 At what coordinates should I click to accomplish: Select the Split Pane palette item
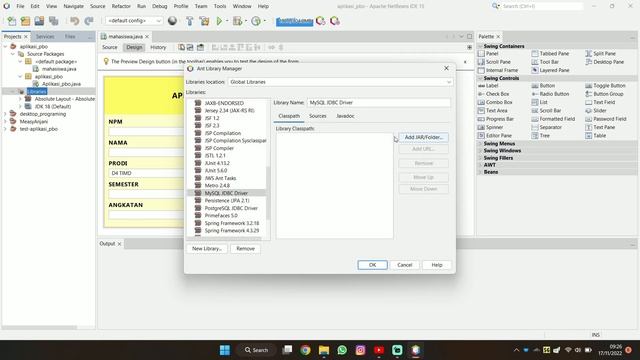(x=600, y=53)
